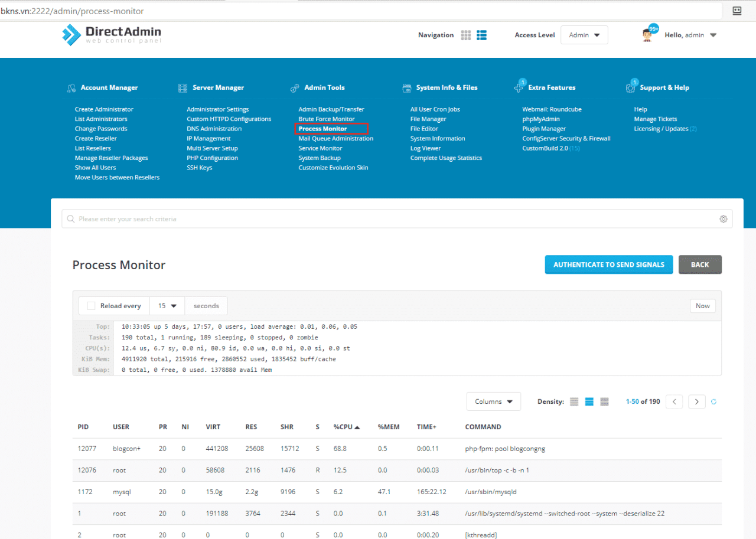Click the DirectAdmin logo
The image size is (756, 539).
pyautogui.click(x=112, y=34)
